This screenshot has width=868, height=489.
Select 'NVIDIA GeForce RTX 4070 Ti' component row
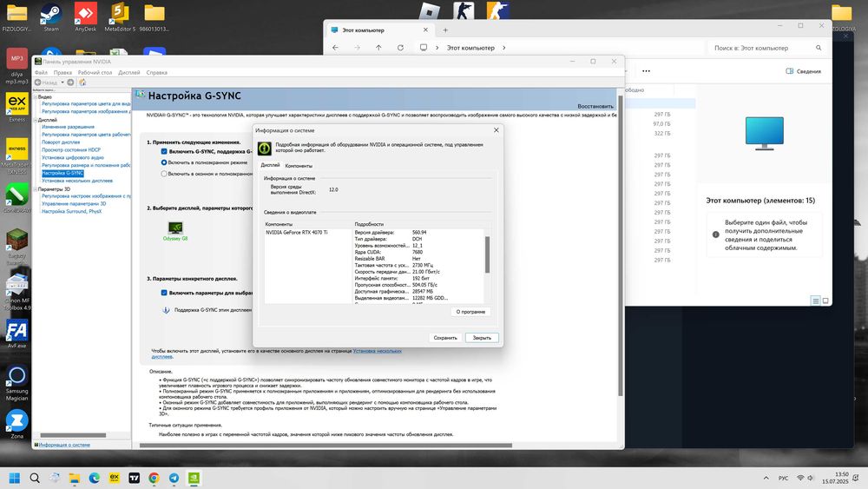pyautogui.click(x=297, y=233)
